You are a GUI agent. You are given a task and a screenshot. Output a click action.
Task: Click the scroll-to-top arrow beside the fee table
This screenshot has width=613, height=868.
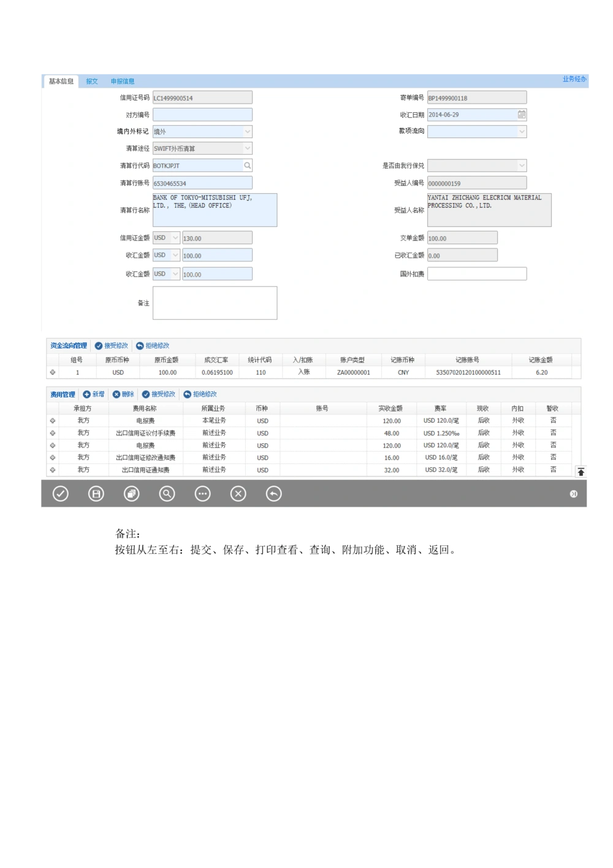[581, 470]
